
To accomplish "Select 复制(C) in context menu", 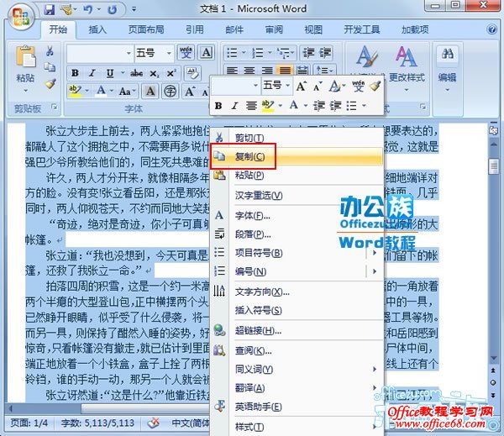I will 297,156.
